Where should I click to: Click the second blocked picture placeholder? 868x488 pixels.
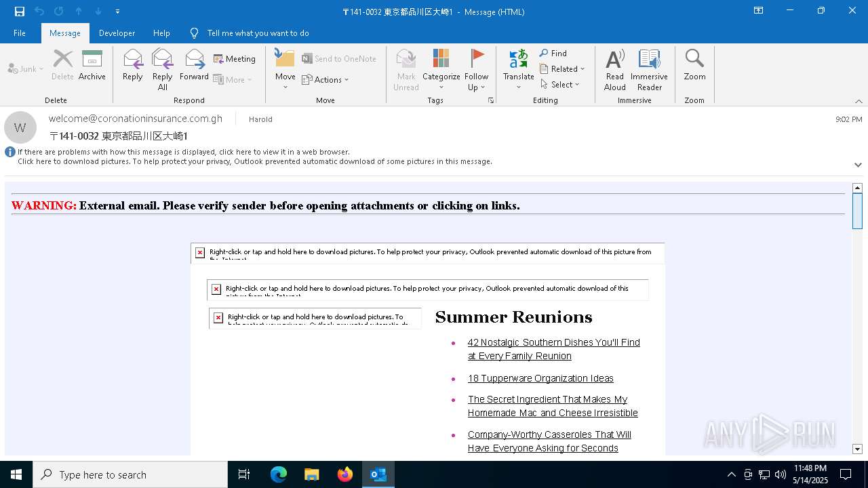[x=428, y=289]
